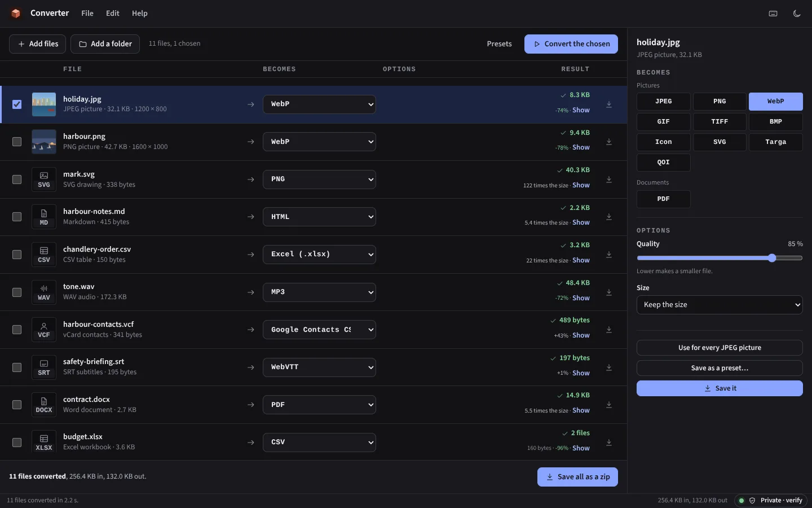Click the SVG file type icon for mark.svg
The height and width of the screenshot is (508, 812).
44,179
